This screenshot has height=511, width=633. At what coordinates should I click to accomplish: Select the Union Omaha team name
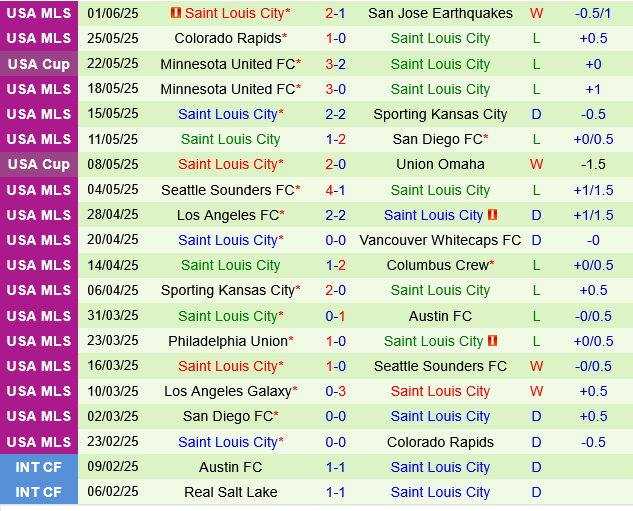[x=440, y=164]
